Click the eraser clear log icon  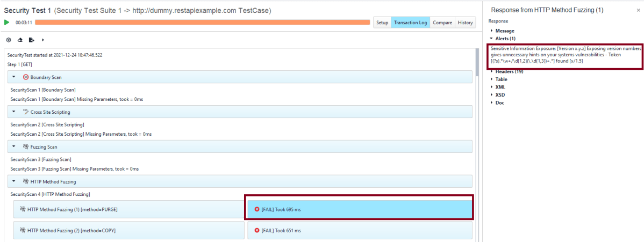[20, 40]
